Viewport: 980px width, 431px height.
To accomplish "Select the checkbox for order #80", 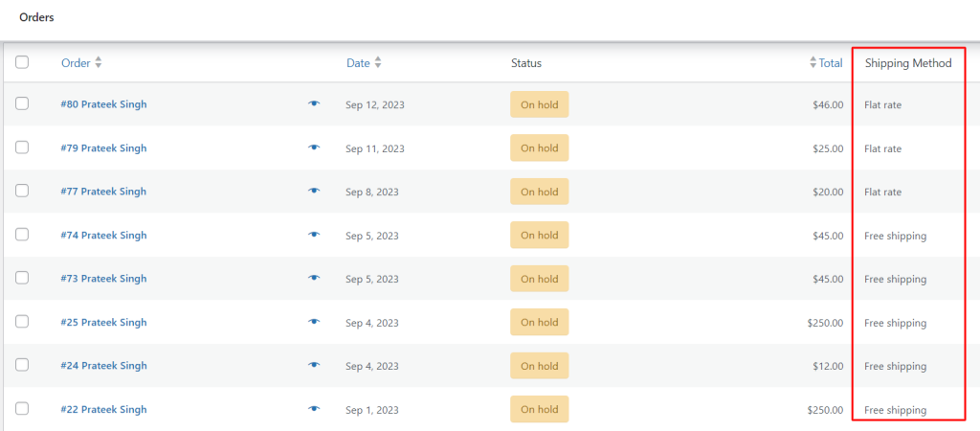I will click(22, 103).
